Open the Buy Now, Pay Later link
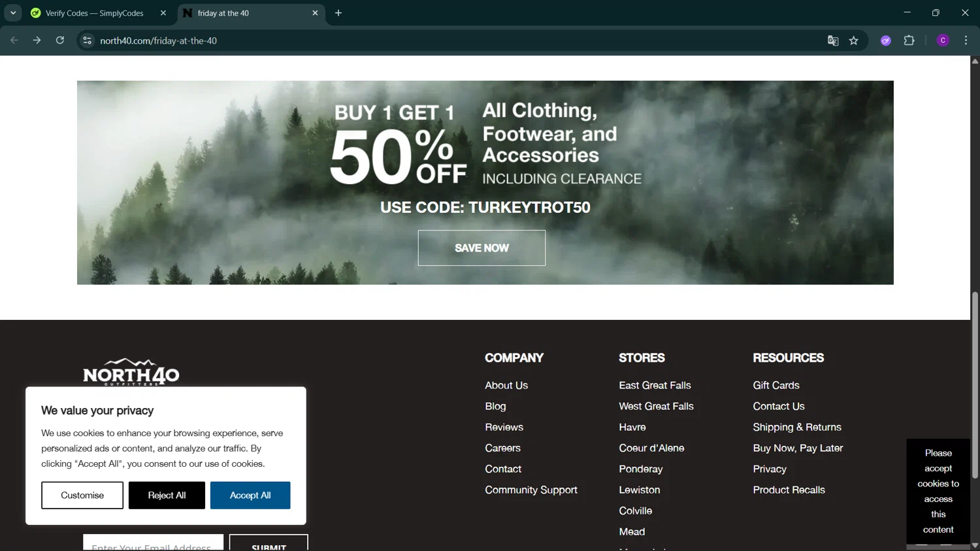The image size is (980, 551). coord(798,448)
